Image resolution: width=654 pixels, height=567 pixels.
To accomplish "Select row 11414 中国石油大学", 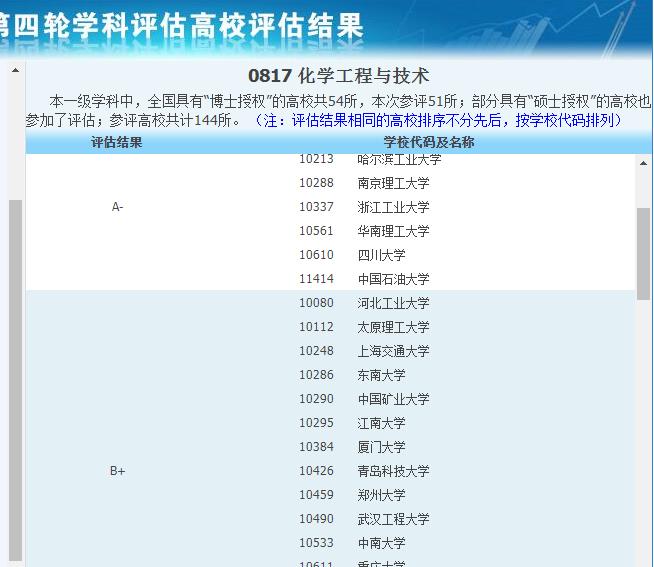I will pos(364,279).
